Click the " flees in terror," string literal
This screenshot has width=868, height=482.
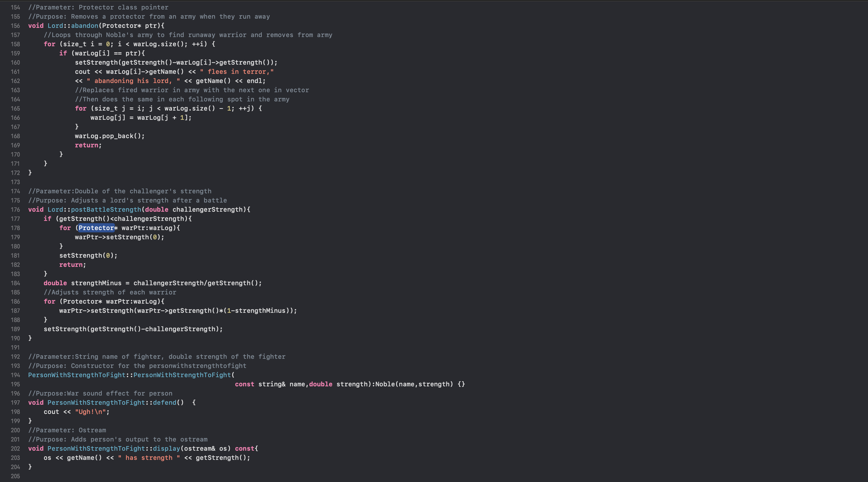[x=237, y=72]
